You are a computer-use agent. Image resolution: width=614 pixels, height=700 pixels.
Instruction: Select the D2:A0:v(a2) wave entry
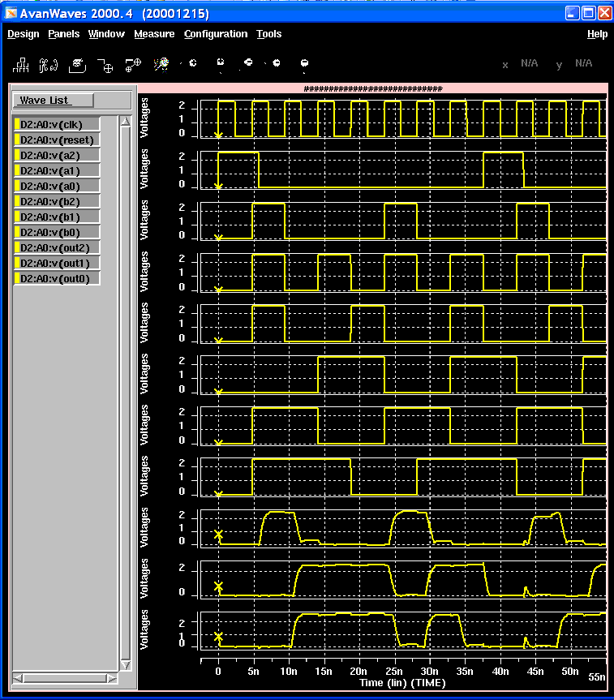coord(56,156)
